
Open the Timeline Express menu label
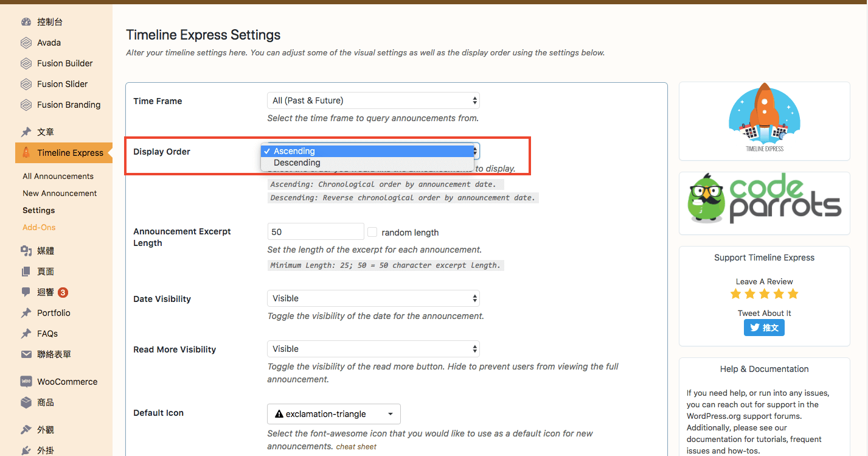coord(70,153)
